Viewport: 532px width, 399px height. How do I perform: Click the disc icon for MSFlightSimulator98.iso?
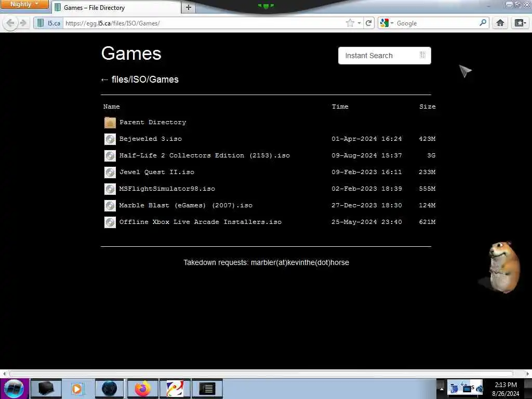pos(110,189)
